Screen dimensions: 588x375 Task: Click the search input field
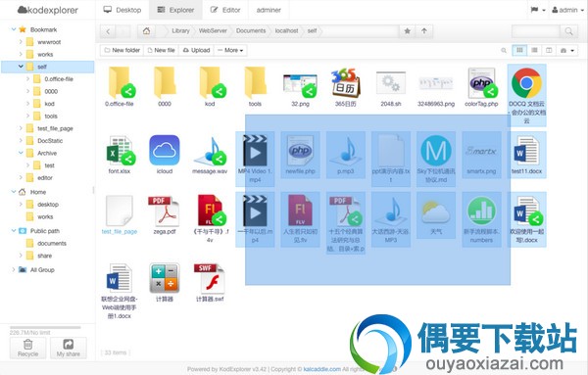tap(536, 31)
